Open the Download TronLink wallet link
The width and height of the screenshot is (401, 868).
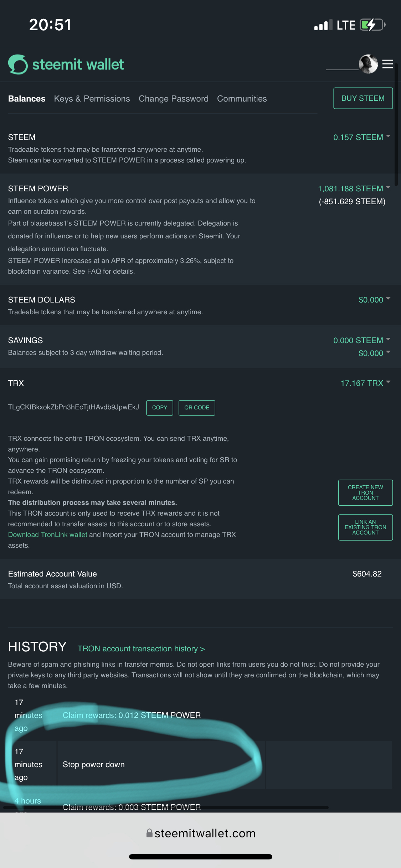coord(47,534)
